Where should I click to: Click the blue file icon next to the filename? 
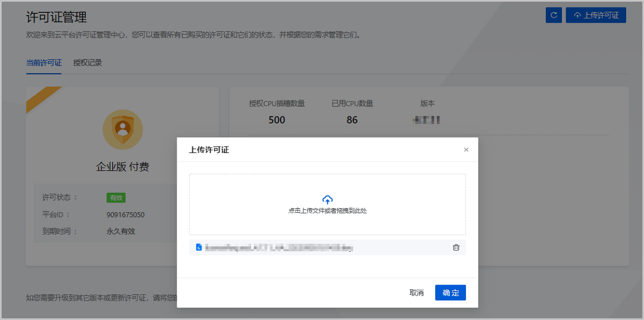pyautogui.click(x=199, y=248)
